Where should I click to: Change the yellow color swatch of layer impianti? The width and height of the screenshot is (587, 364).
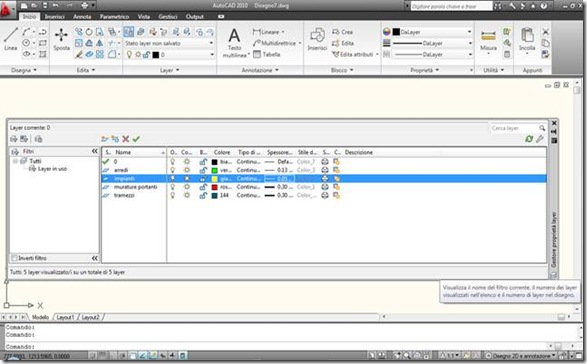coord(215,179)
